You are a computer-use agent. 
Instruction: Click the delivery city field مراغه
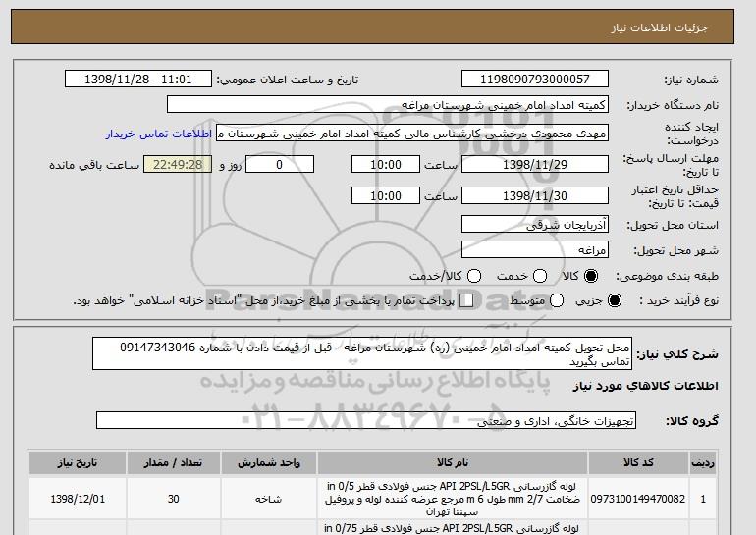coord(535,250)
